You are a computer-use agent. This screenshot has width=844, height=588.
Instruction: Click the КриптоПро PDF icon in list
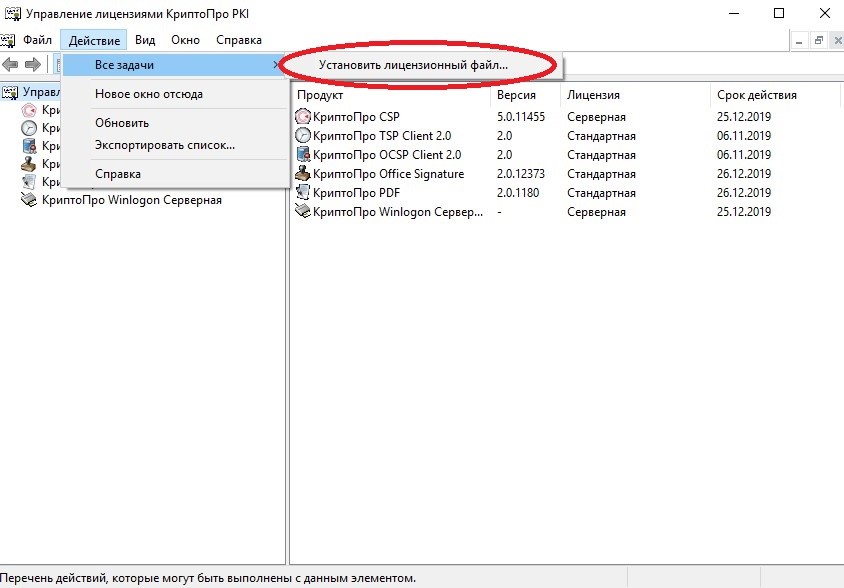[303, 192]
